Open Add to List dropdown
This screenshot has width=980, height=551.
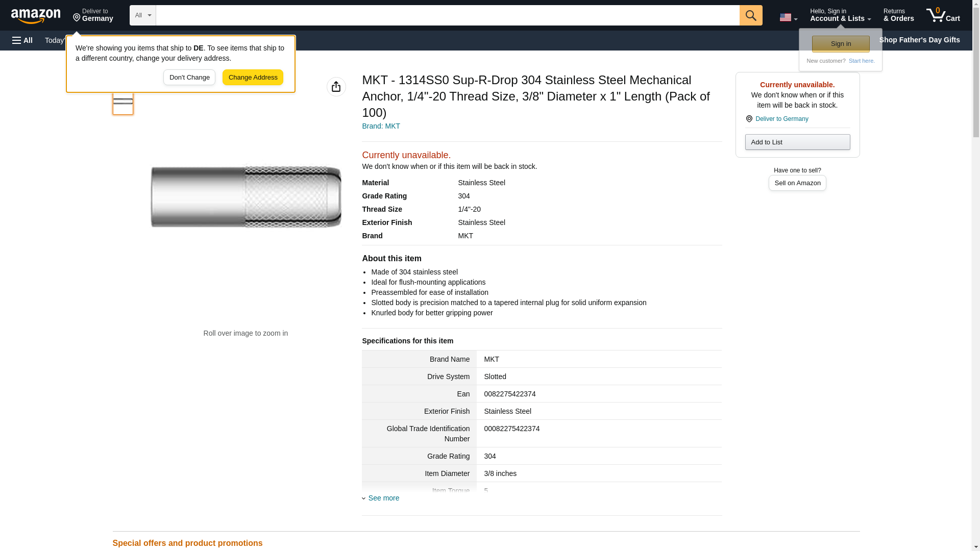coord(797,142)
